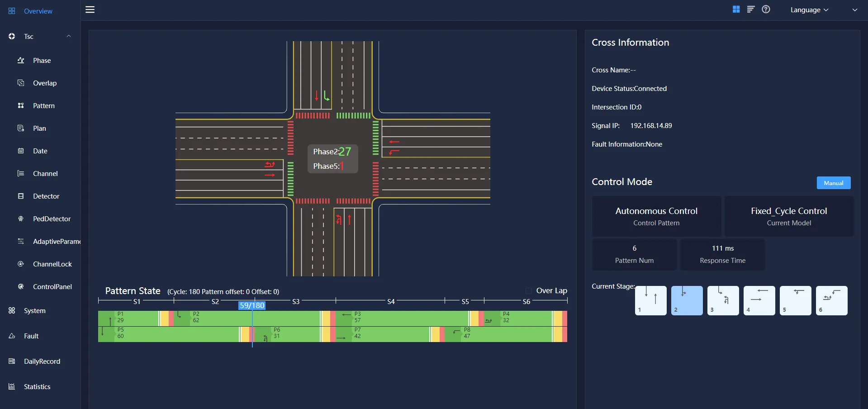Select stage 2 in Current Stage

(687, 300)
